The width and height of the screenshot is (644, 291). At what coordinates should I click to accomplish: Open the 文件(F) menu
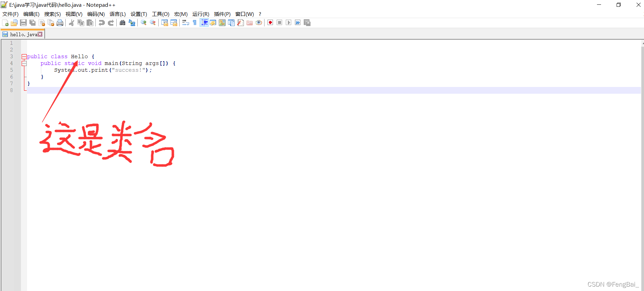pos(10,14)
